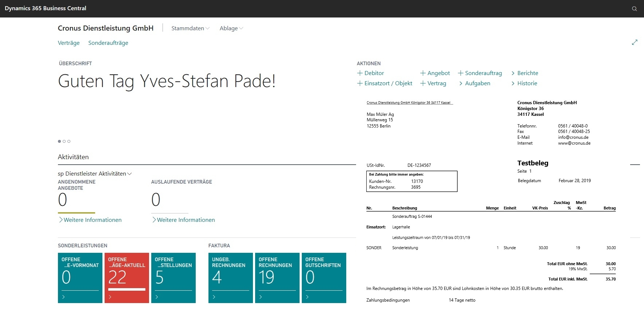The width and height of the screenshot is (644, 314).
Task: Click the payment terms "14 Tage netto"
Action: (x=462, y=300)
